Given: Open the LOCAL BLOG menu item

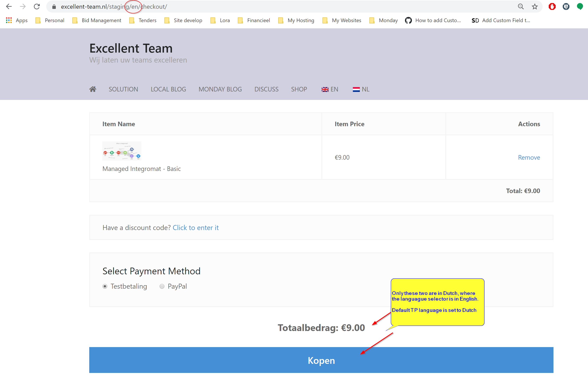Looking at the screenshot, I should (x=168, y=89).
